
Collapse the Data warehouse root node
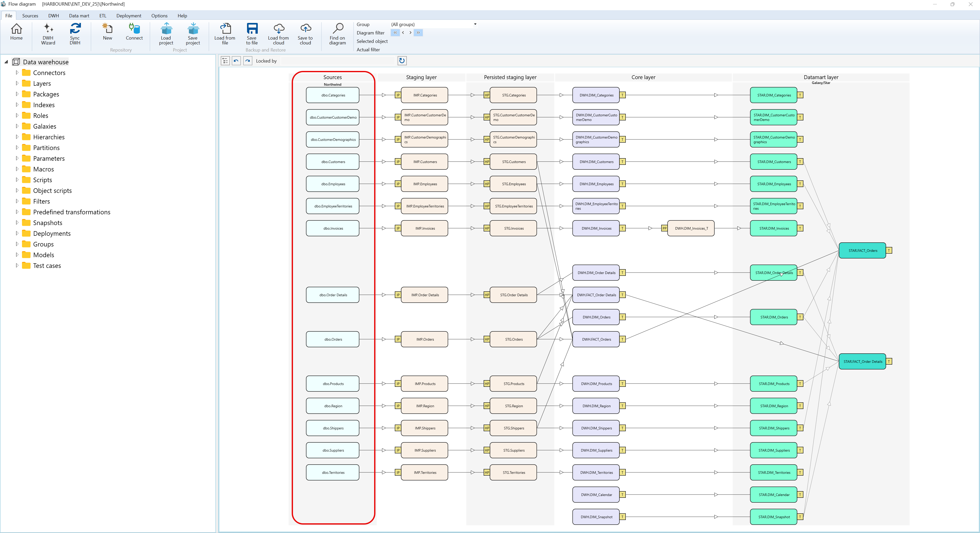[6, 62]
